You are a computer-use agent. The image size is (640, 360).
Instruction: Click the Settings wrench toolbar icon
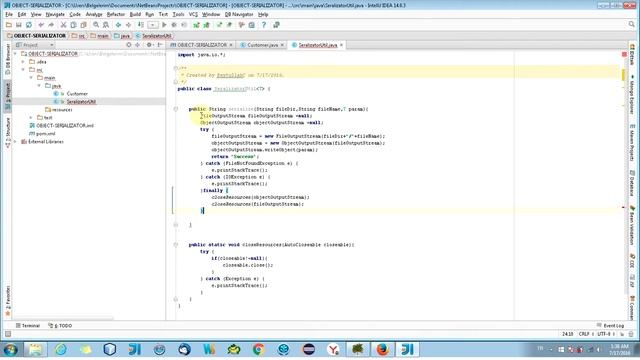(x=242, y=25)
